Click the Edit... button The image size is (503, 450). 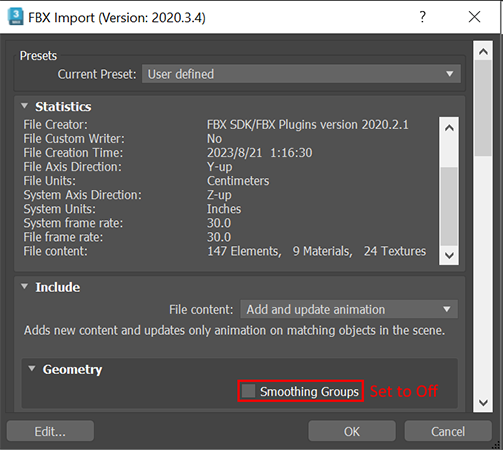50,431
